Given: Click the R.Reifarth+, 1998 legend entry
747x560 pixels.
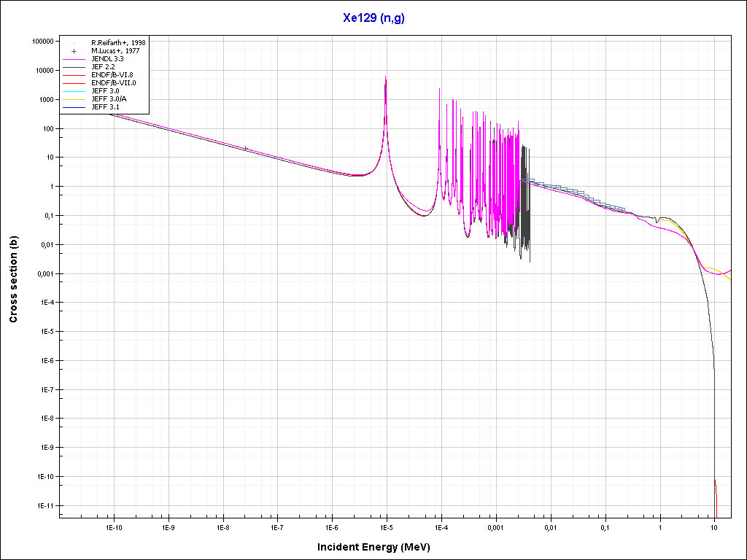Looking at the screenshot, I should pyautogui.click(x=118, y=43).
